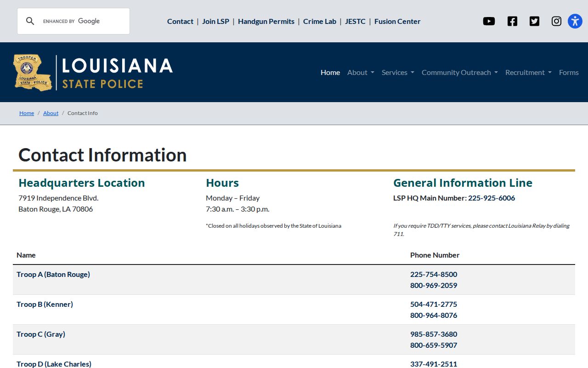The image size is (588, 368).
Task: Click Troop A (Baton Rouge) name
Action: (53, 275)
